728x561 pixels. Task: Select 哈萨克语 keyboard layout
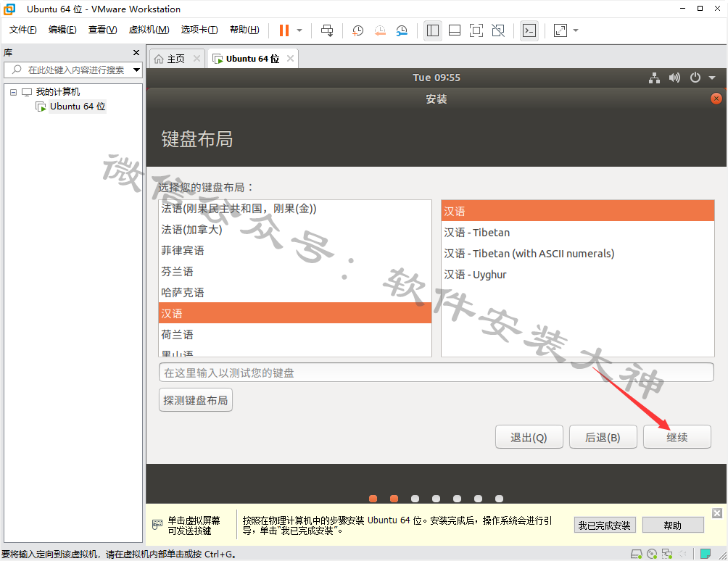(x=295, y=292)
